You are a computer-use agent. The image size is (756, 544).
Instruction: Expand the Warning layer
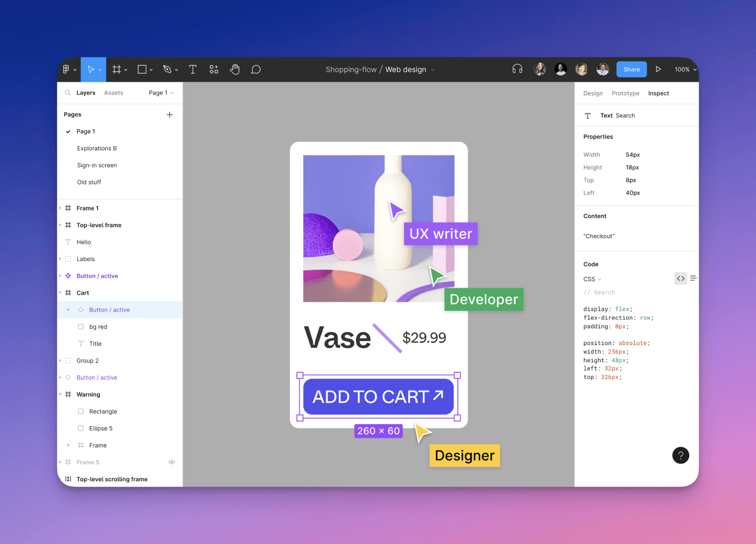pos(60,394)
